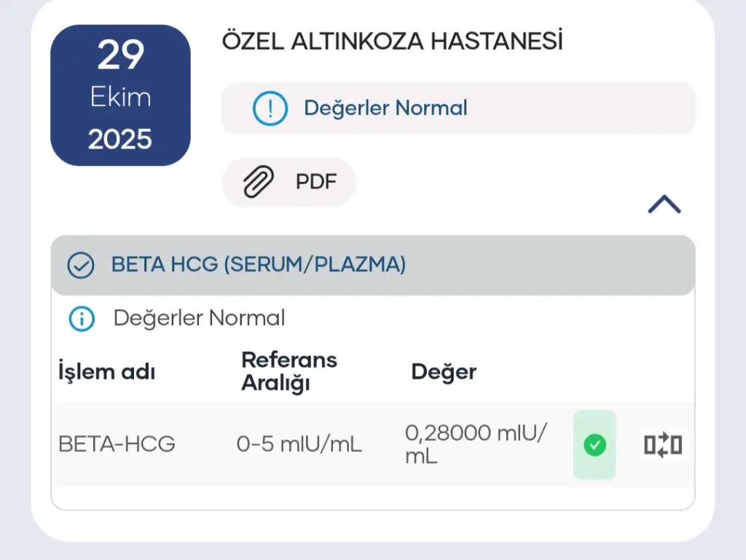Click the compare arrows icon for BETA-HCG

tap(662, 445)
